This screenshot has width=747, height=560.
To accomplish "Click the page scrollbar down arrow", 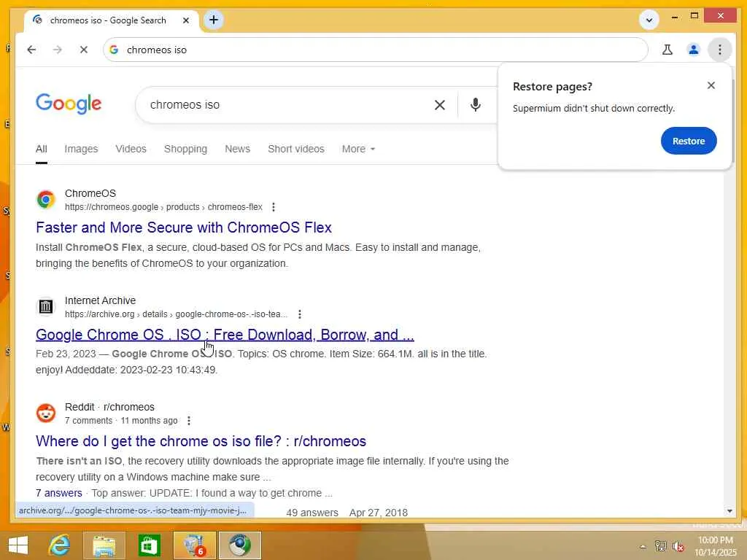I will (729, 511).
